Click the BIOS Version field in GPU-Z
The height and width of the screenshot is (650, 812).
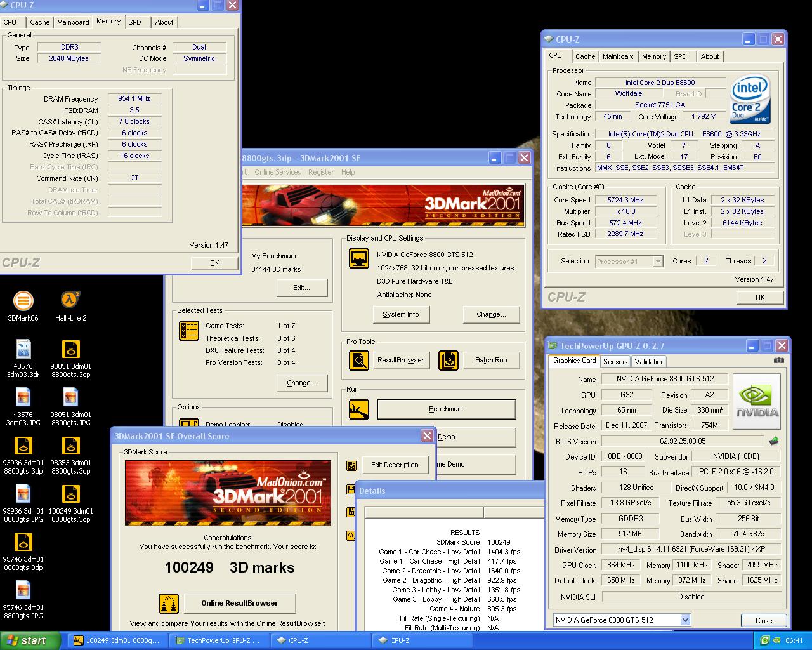pyautogui.click(x=683, y=441)
